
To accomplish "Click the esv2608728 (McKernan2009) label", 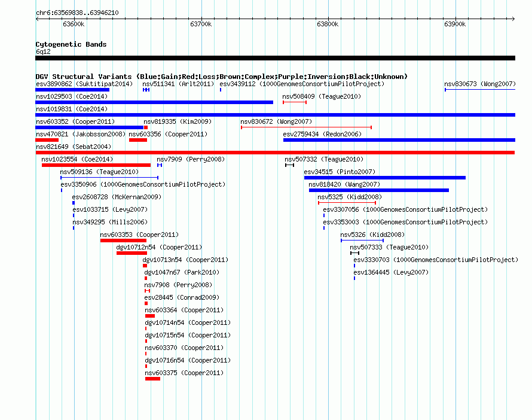I will click(117, 197).
